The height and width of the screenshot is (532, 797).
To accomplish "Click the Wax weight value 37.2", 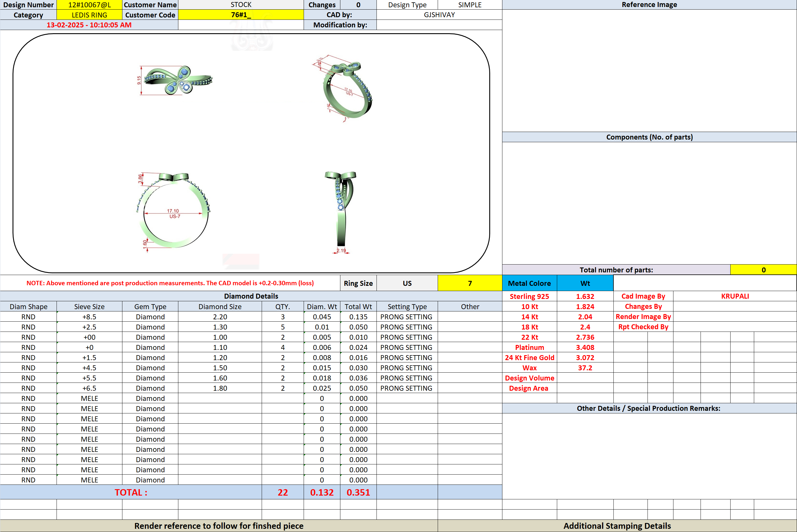I will [x=585, y=367].
